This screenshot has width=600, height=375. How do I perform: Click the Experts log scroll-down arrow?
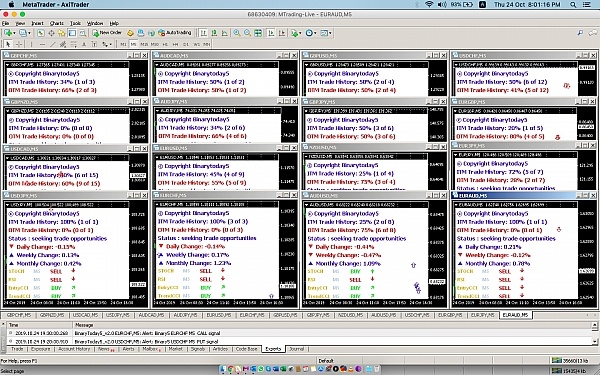pos(594,341)
